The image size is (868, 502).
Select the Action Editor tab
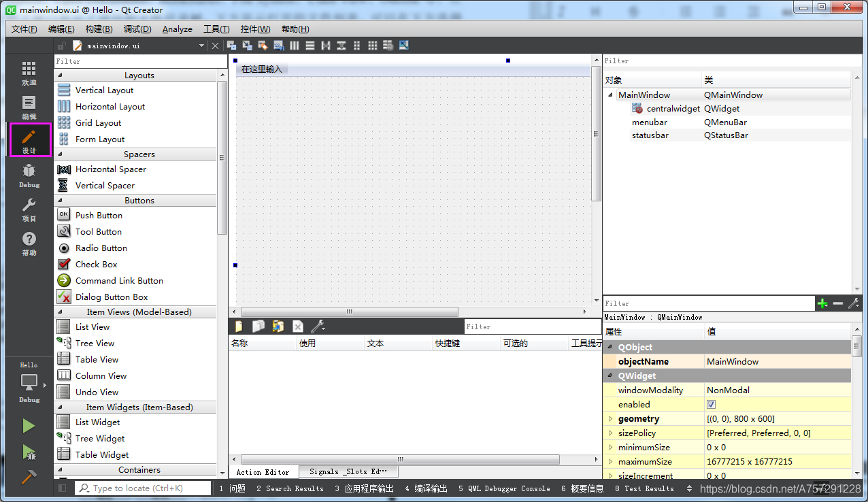(263, 471)
